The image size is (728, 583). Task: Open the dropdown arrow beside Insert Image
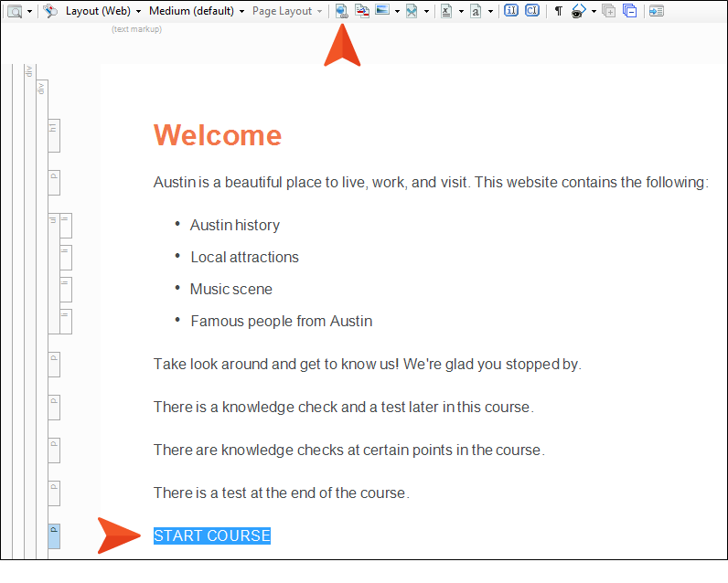point(396,11)
